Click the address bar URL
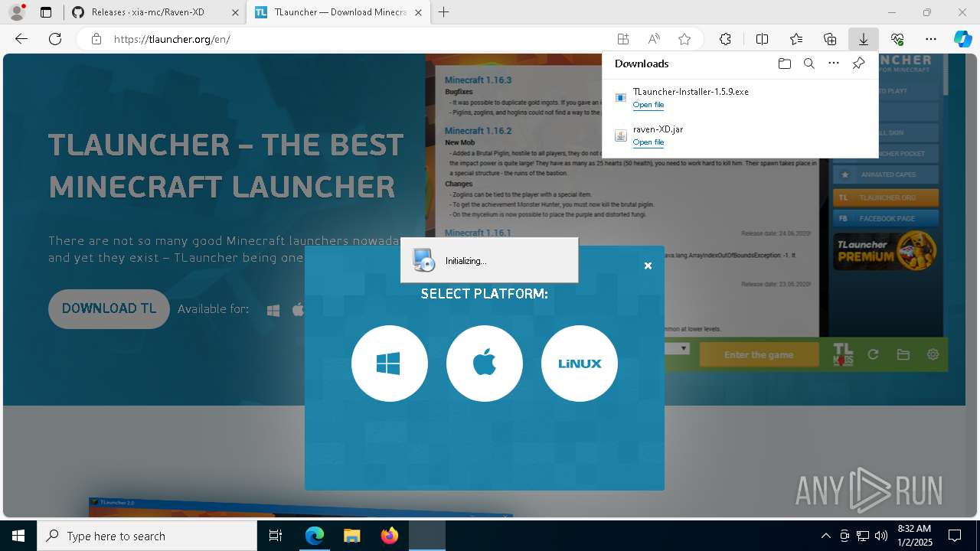This screenshot has height=551, width=980. pos(172,39)
